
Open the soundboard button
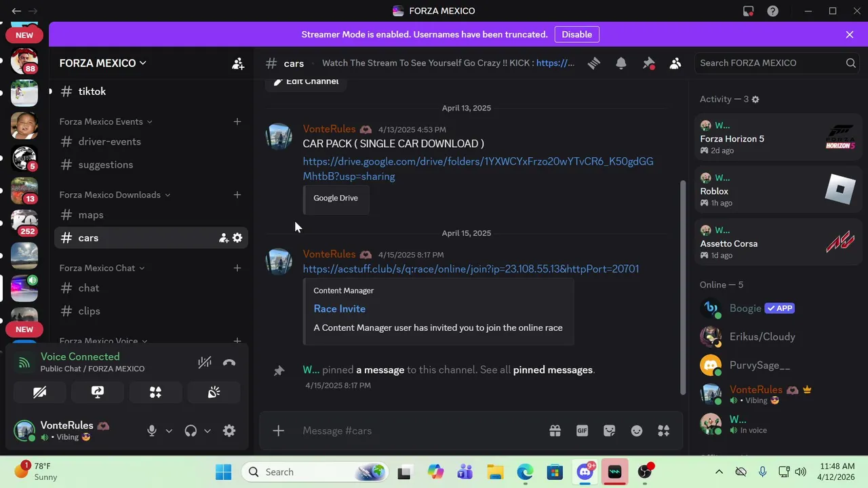coord(214,392)
